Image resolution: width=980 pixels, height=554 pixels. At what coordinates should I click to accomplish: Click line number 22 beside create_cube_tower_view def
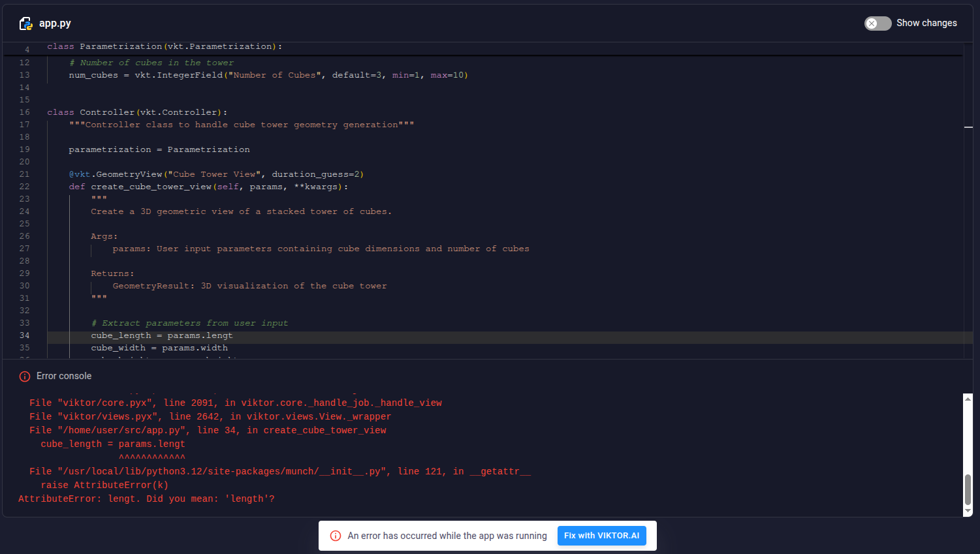pyautogui.click(x=24, y=187)
